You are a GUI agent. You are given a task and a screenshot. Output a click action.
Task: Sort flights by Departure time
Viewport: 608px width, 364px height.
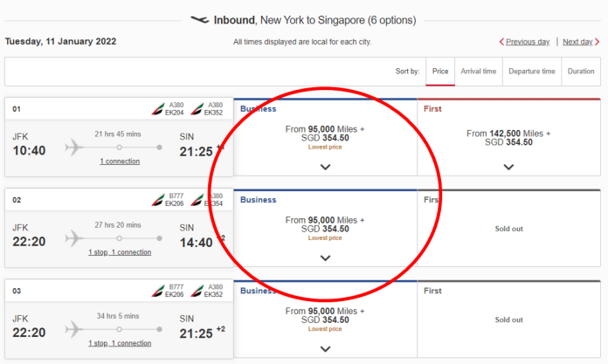[x=532, y=72]
